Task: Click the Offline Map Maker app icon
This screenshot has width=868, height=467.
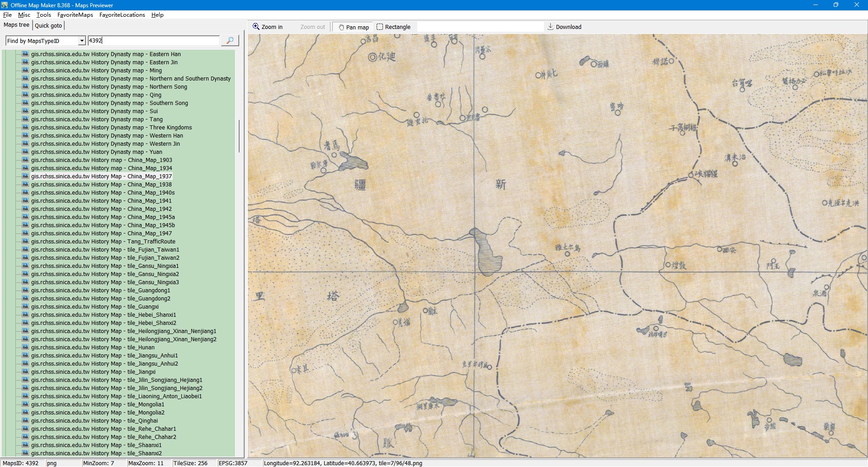Action: tap(5, 5)
